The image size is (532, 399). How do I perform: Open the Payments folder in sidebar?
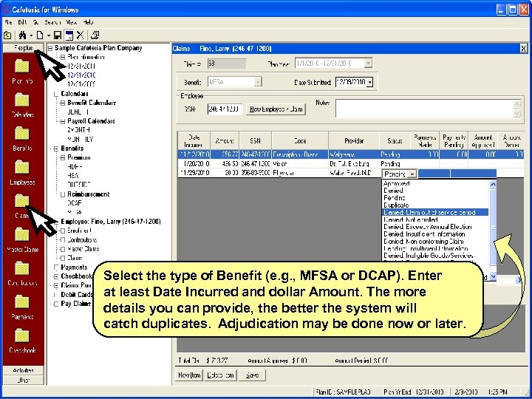coord(22,302)
